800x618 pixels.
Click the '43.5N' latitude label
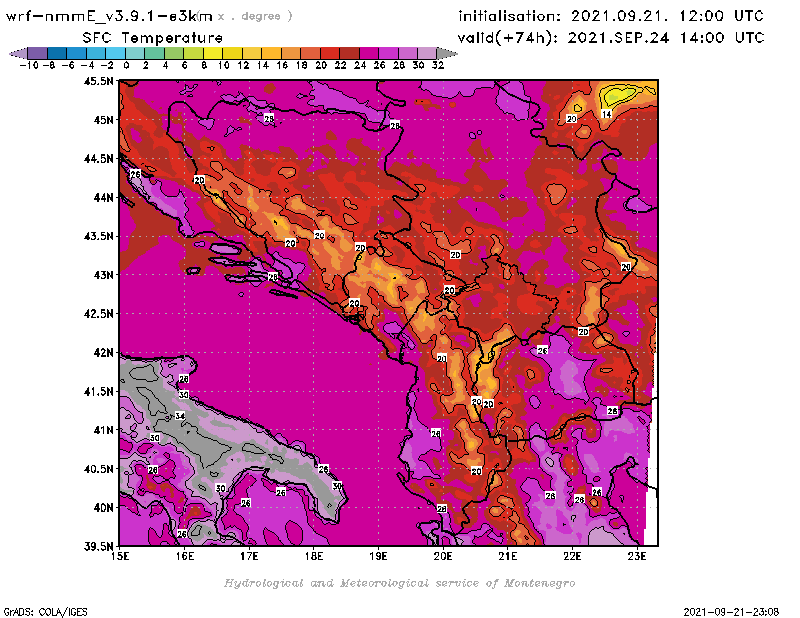click(98, 236)
